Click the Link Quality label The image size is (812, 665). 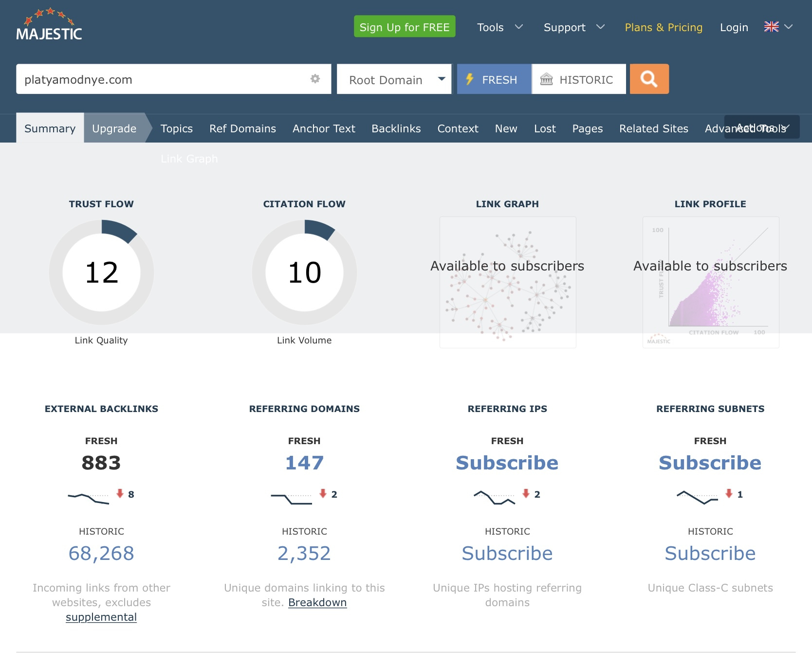point(101,340)
